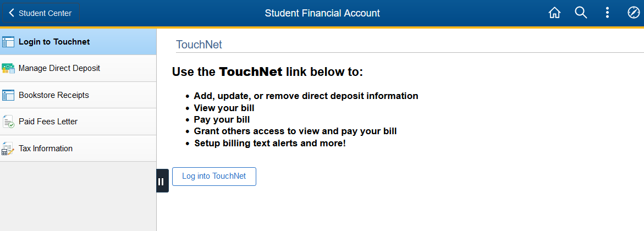
Task: Collapse the left navigation panel handle
Action: pyautogui.click(x=162, y=180)
